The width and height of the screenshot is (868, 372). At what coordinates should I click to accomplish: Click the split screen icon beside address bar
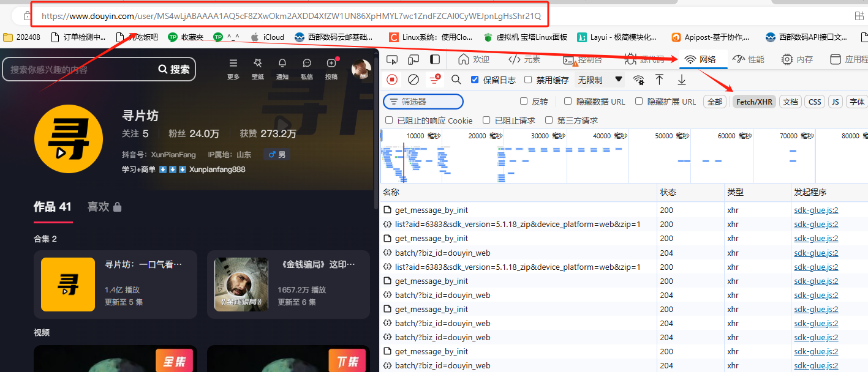pyautogui.click(x=859, y=15)
